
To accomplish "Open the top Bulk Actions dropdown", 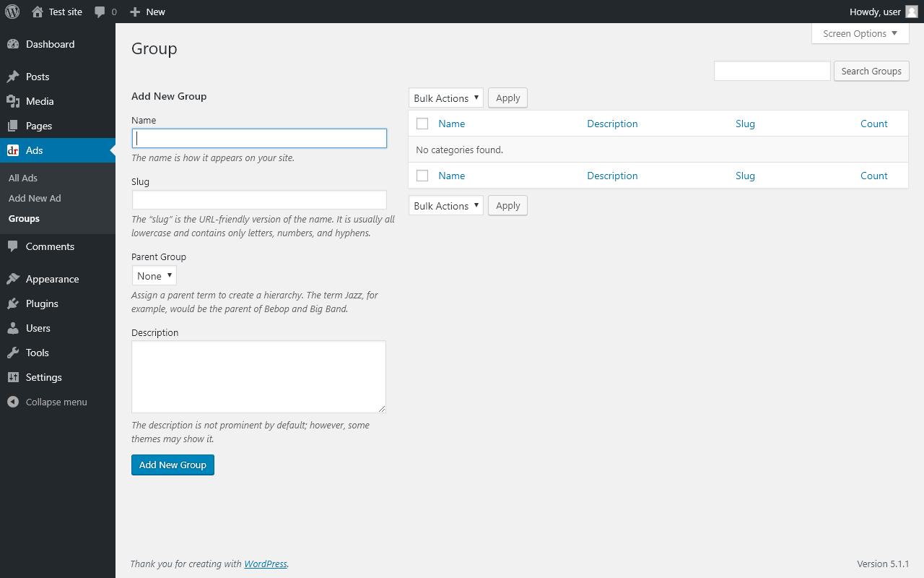I will pos(446,98).
